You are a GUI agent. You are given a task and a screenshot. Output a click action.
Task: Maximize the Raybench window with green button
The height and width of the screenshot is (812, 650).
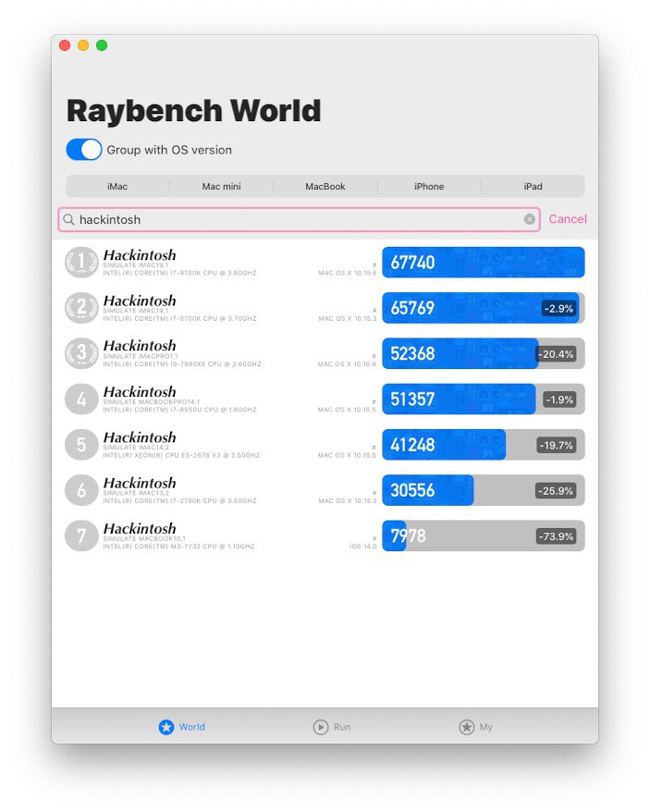click(102, 45)
